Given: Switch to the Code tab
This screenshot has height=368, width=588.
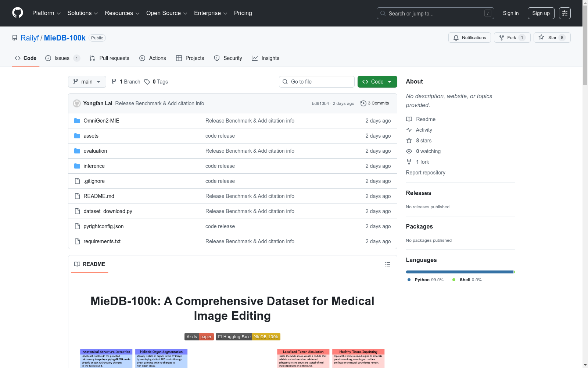Looking at the screenshot, I should click(26, 58).
